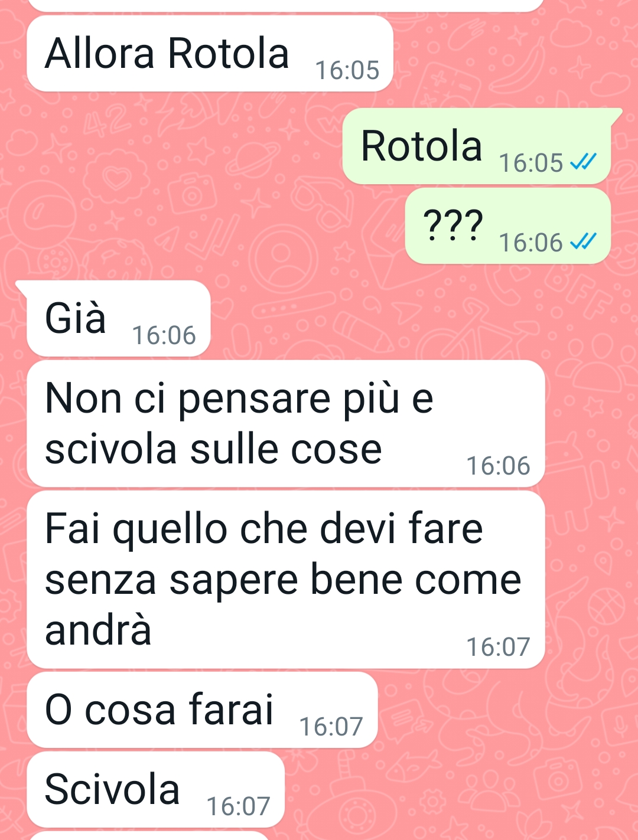Tap the text 'scivola sulle cose'
Viewport: 638px width, 840px height.
[x=214, y=449]
